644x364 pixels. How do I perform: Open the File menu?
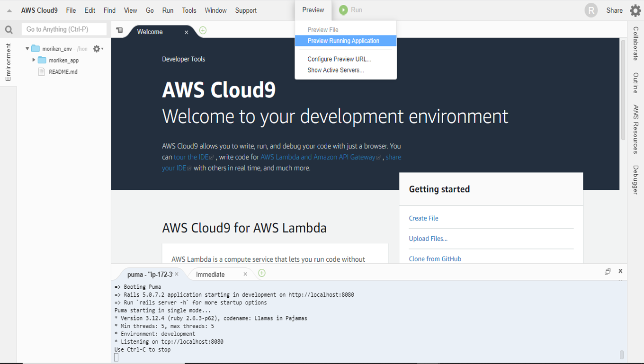pos(71,10)
